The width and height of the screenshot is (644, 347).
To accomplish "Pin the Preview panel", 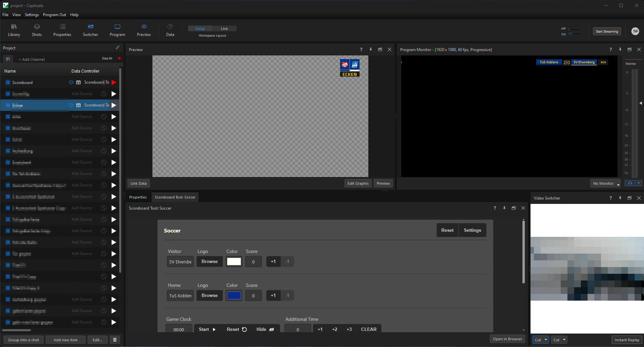I will (x=371, y=49).
